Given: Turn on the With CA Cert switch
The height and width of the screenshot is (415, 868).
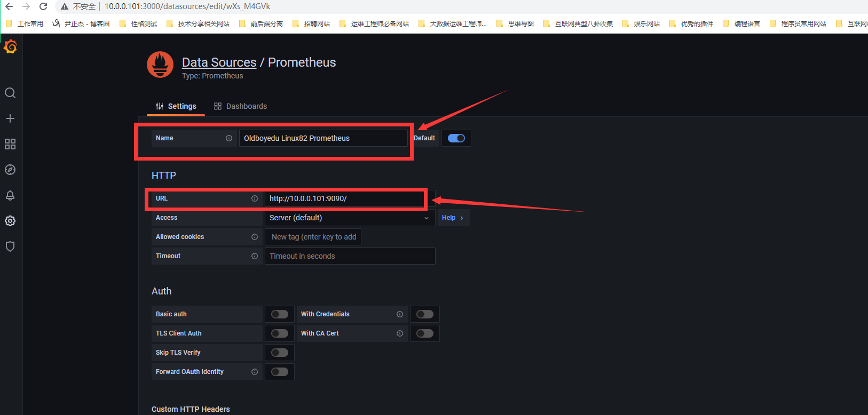Looking at the screenshot, I should [425, 333].
